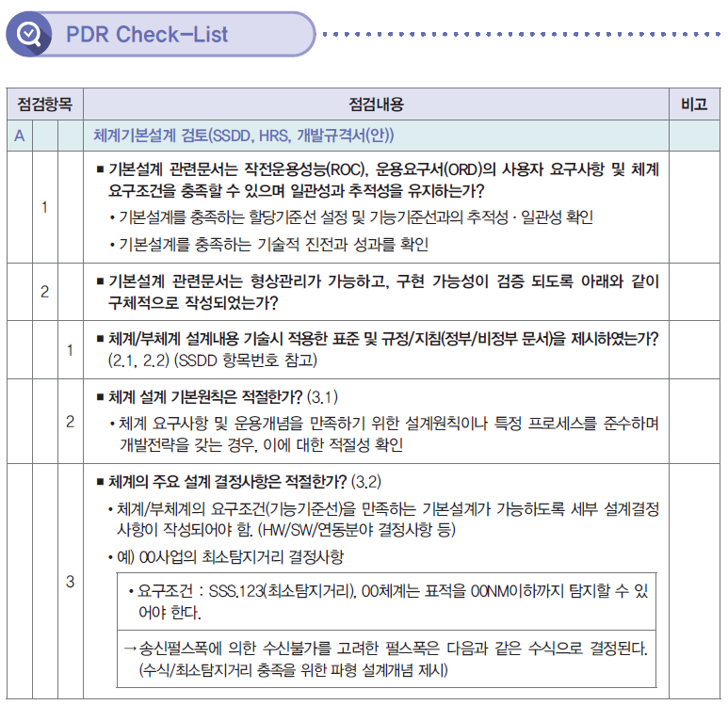Click the arrow line about 송신펄스폭에 의한 수신불가
Screen dimensions: 728x705
386,649
